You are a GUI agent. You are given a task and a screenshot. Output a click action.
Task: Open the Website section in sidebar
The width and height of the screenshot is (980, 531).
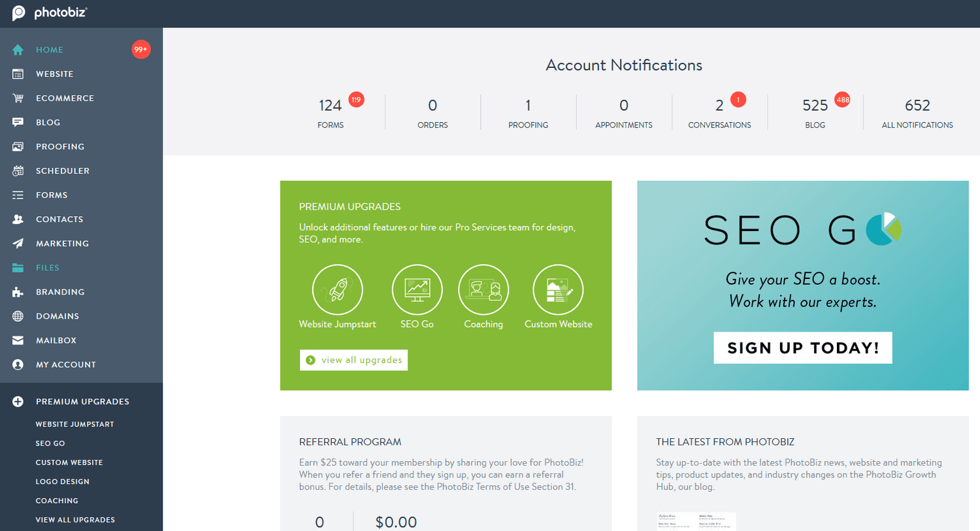point(54,74)
